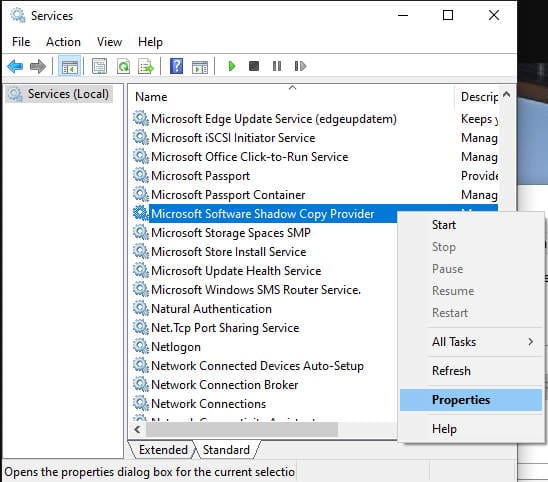Viewport: 548px width, 482px height.
Task: Click the horizontal scrollbar left arrow
Action: click(x=137, y=430)
